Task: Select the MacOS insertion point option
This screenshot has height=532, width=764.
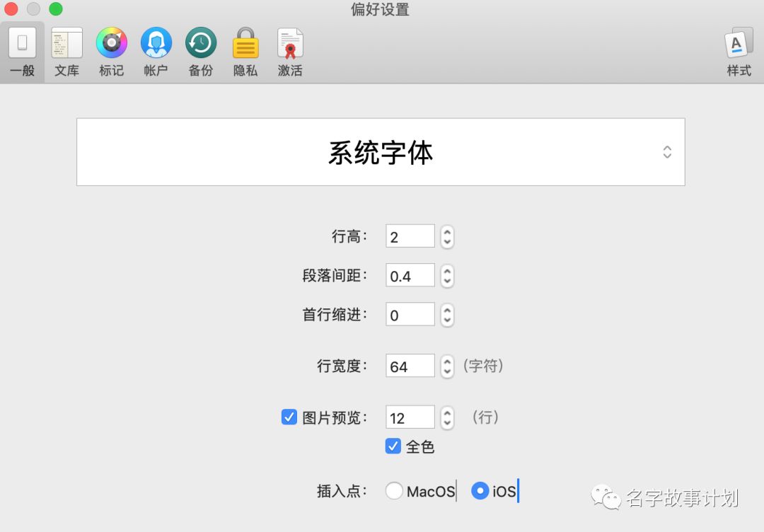Action: [x=395, y=490]
